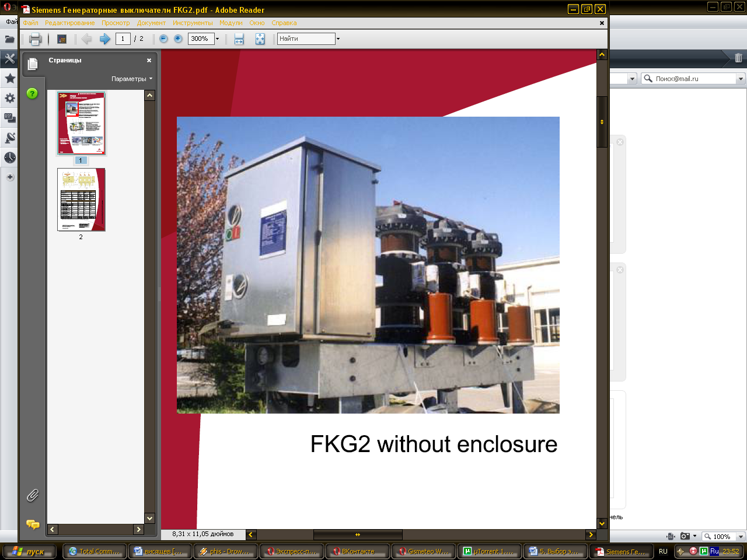Click the page number input field

click(123, 39)
